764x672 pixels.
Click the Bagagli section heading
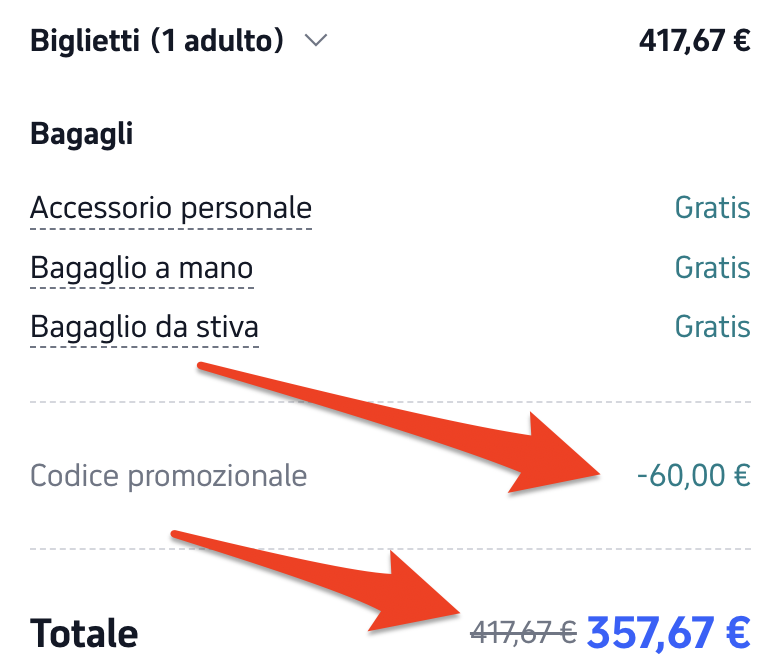click(81, 134)
